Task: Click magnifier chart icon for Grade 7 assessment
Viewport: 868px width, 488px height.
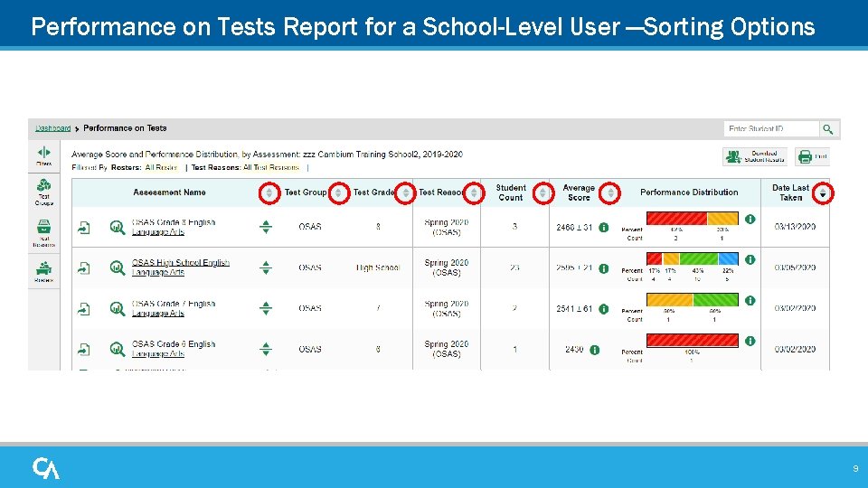Action: [117, 309]
